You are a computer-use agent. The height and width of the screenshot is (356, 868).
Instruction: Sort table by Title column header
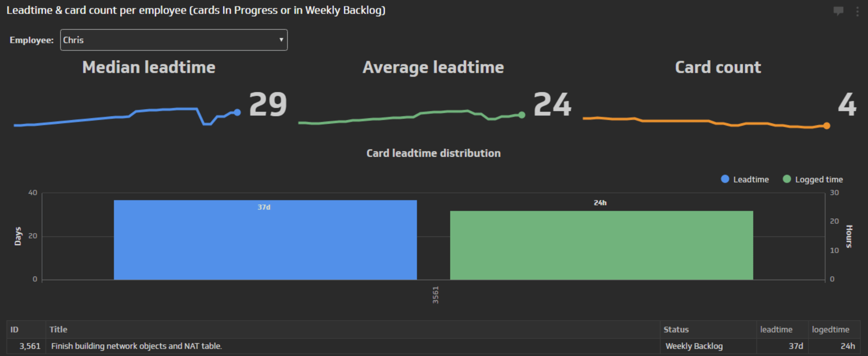58,330
